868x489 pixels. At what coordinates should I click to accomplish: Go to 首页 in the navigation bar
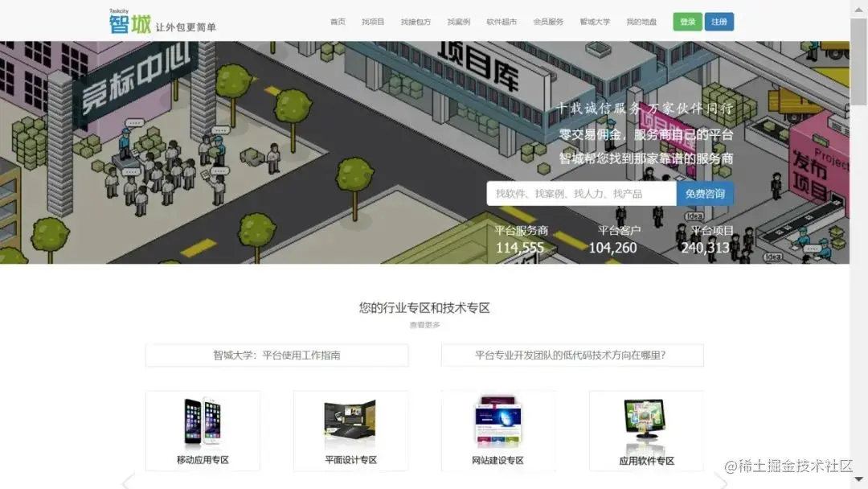point(338,22)
